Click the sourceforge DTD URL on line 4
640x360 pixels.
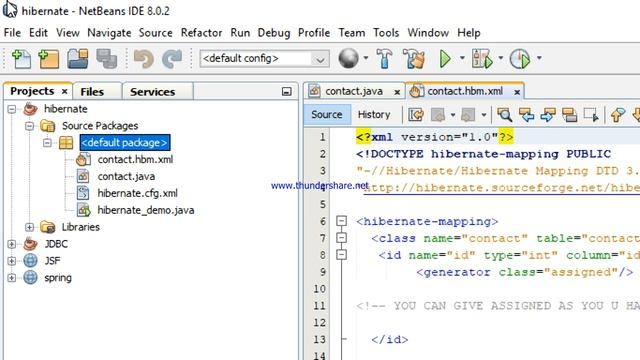tap(502, 188)
